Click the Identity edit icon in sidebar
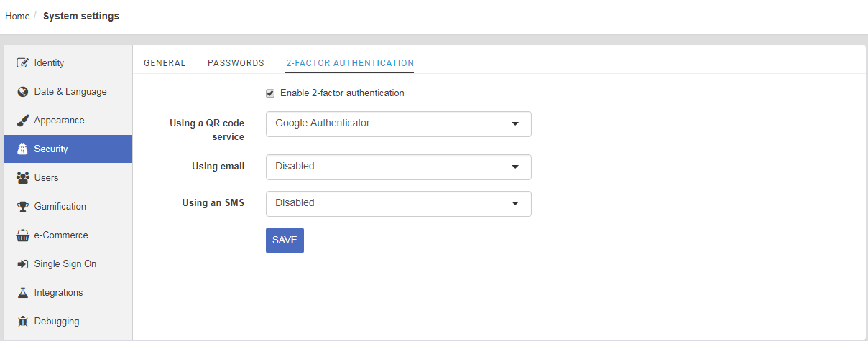Screen dimensions: 868x341 click(22, 63)
